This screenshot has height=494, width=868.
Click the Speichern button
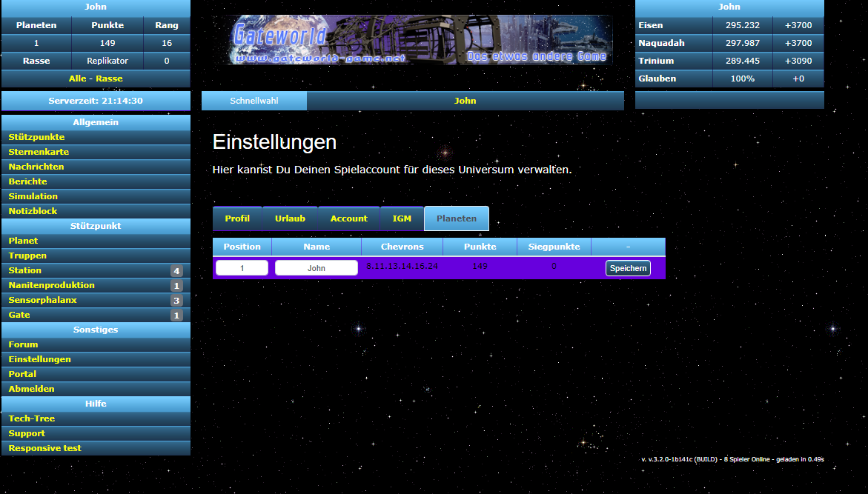tap(628, 268)
